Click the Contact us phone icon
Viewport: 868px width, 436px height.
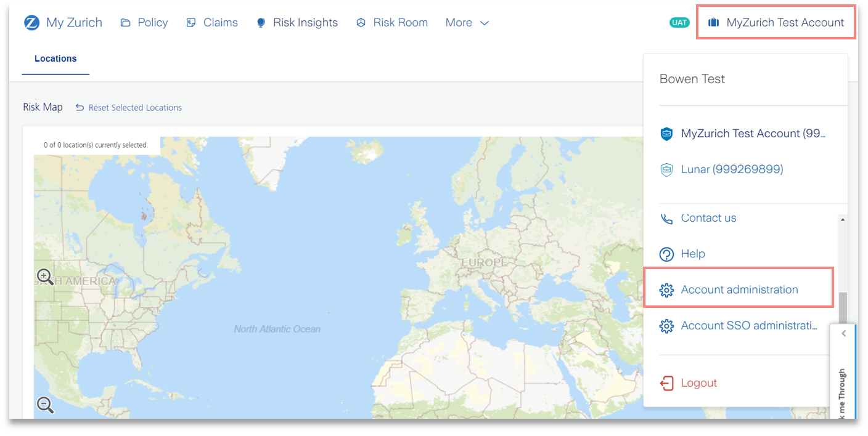[x=666, y=219]
